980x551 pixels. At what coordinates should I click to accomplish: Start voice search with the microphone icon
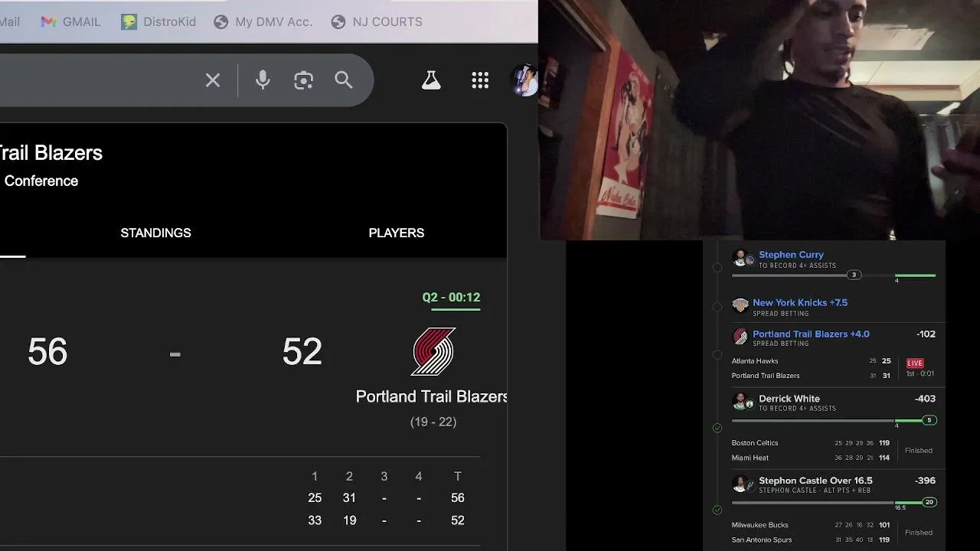pyautogui.click(x=263, y=80)
